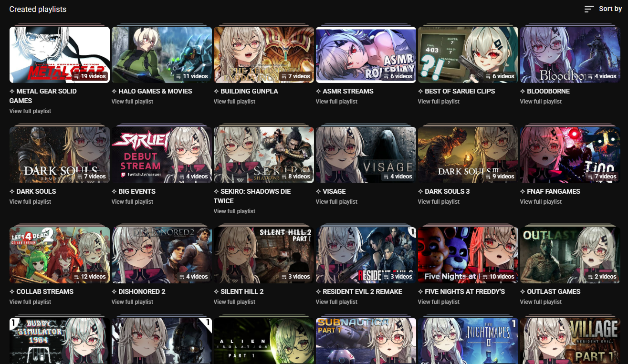Open the Outlast Games playlist thumbnail
The height and width of the screenshot is (364, 628).
pos(570,255)
